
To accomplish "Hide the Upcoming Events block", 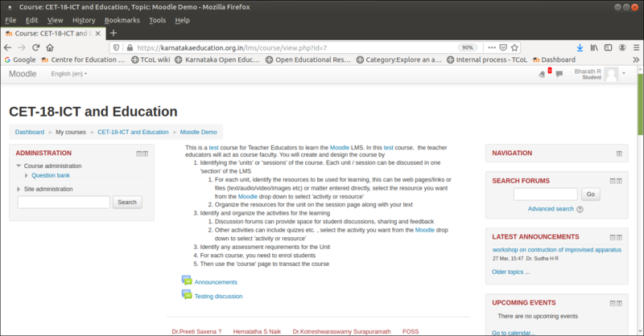I will pos(613,303).
